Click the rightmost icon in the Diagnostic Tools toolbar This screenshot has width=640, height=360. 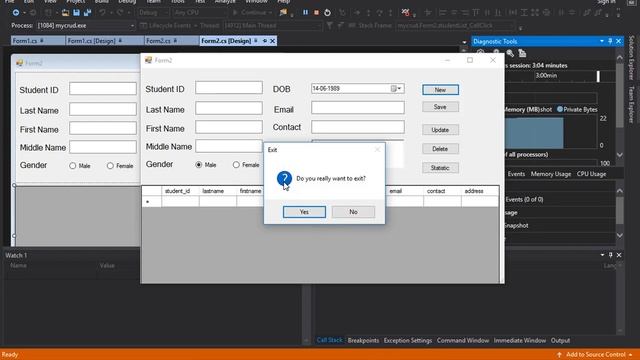[522, 53]
